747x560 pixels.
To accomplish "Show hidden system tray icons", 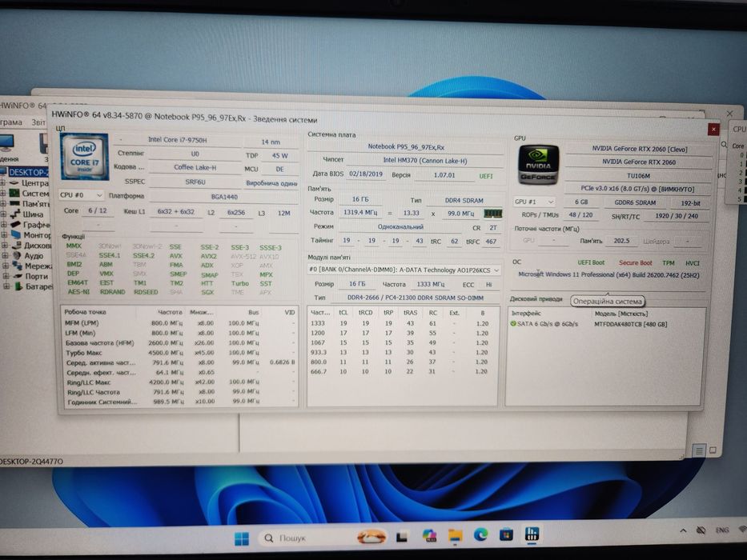I will coord(683,530).
